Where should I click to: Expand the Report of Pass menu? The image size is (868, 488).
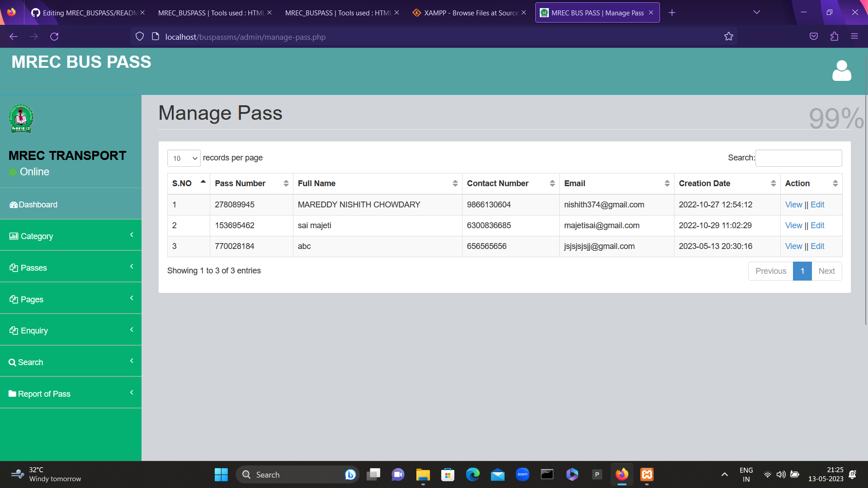pyautogui.click(x=71, y=394)
